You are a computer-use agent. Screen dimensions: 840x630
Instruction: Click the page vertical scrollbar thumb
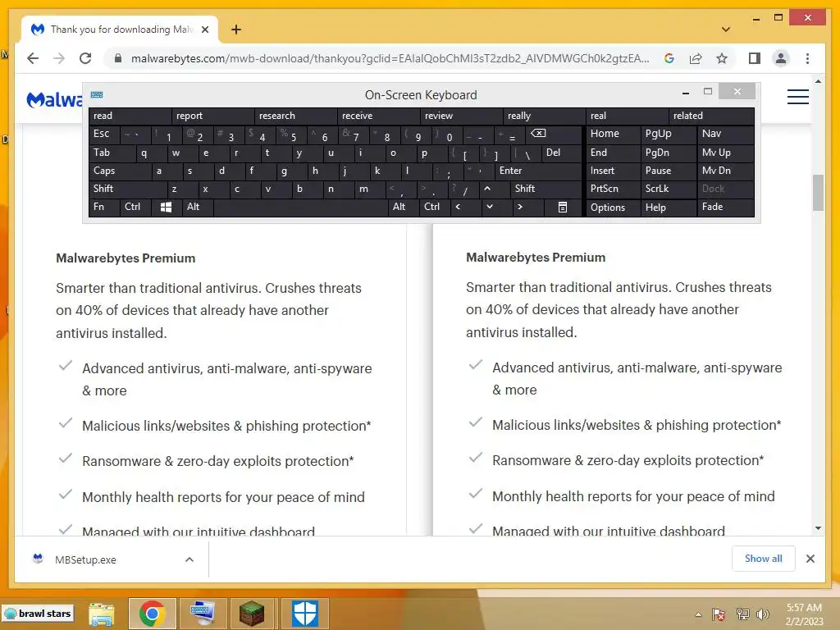click(x=818, y=192)
